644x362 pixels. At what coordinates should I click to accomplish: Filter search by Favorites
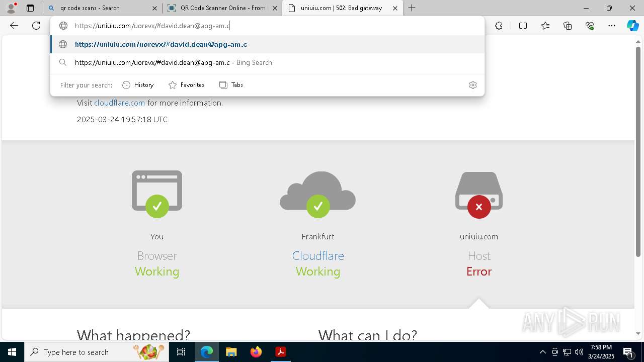[186, 85]
